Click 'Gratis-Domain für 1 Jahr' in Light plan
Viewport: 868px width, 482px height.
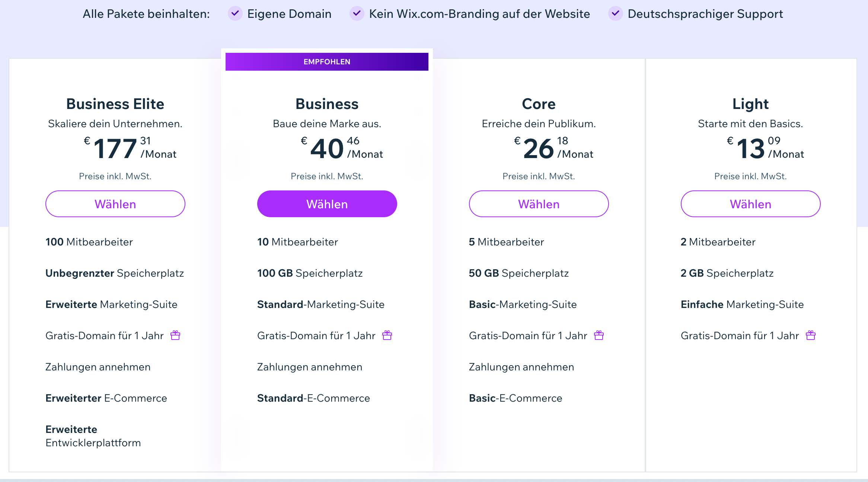pyautogui.click(x=740, y=335)
